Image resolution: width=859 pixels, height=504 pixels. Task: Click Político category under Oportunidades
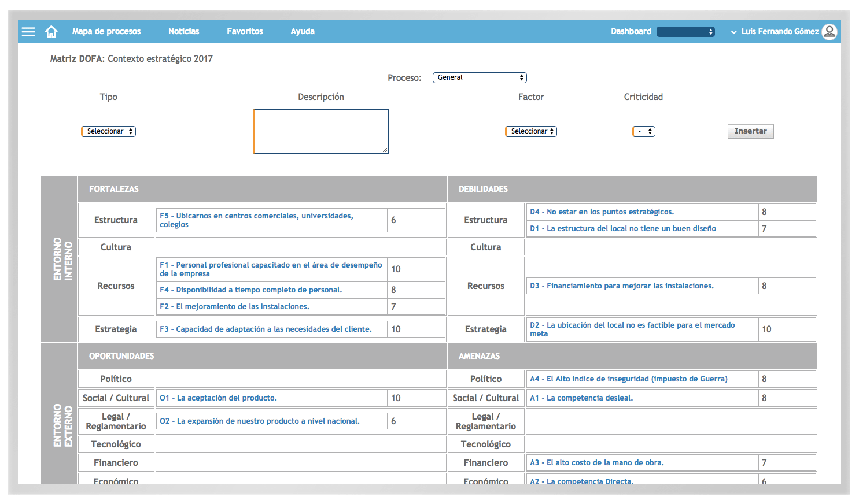[x=116, y=379]
